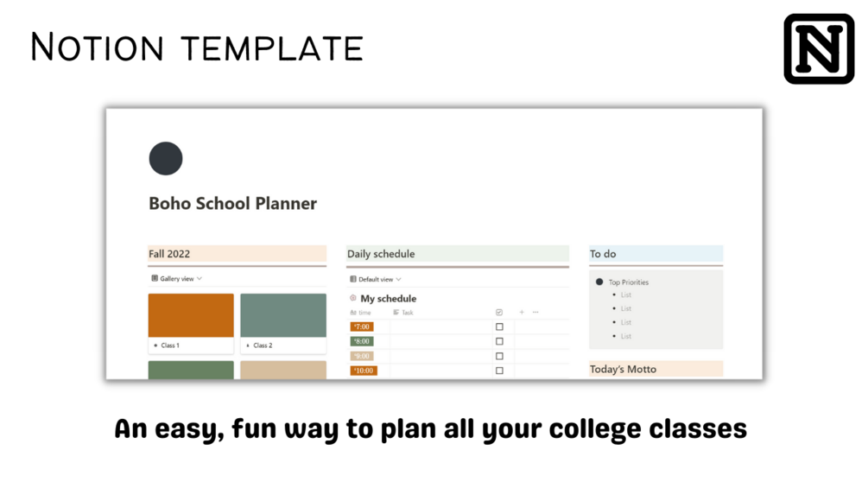
Task: Click the plus icon to add a column
Action: point(522,312)
